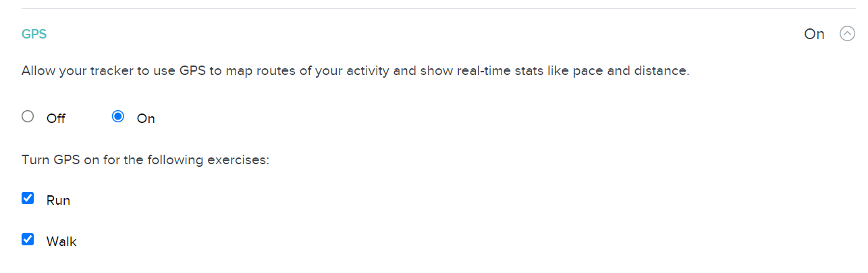This screenshot has height=273, width=868.
Task: Click the Walk checkbox label
Action: coord(61,241)
